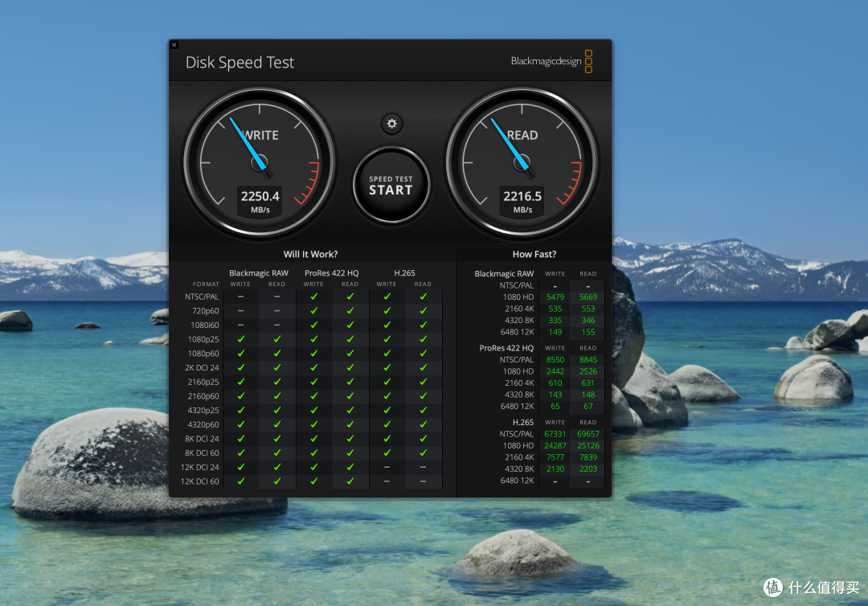868x606 pixels.
Task: Click H.265 read checkmark for 2K DCI 24
Action: coord(423,368)
